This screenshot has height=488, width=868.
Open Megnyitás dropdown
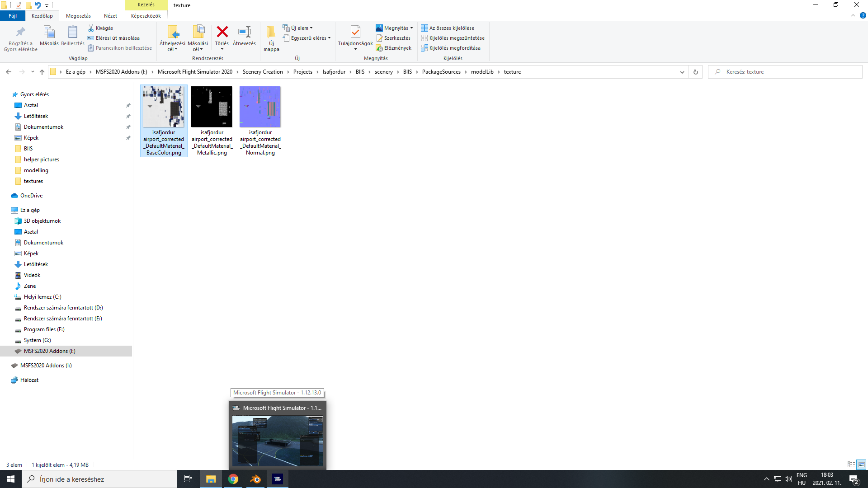click(x=394, y=28)
